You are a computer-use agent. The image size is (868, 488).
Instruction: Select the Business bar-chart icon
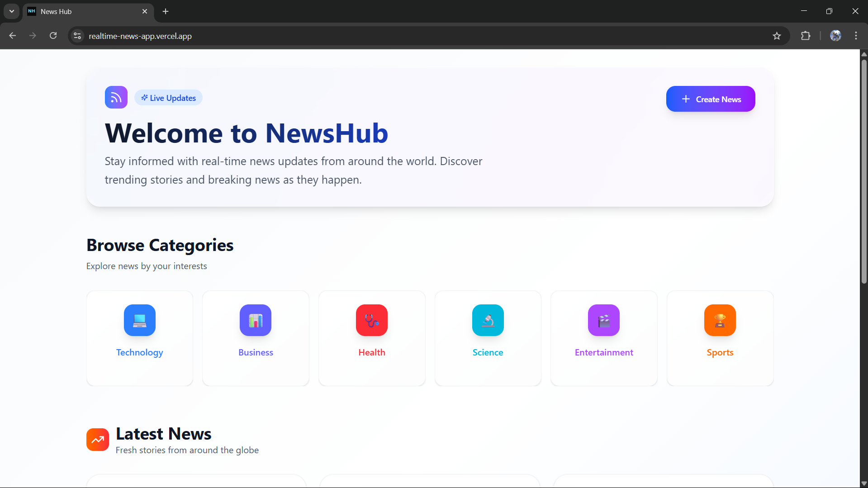click(255, 320)
